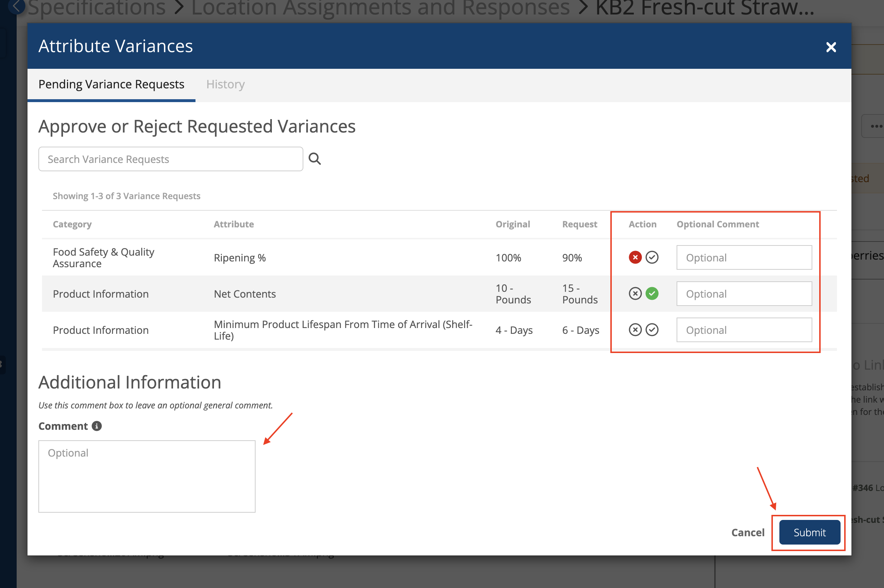The width and height of the screenshot is (884, 588).
Task: Click the KB2 Fresh-cut Straw... breadcrumb title
Action: point(705,7)
